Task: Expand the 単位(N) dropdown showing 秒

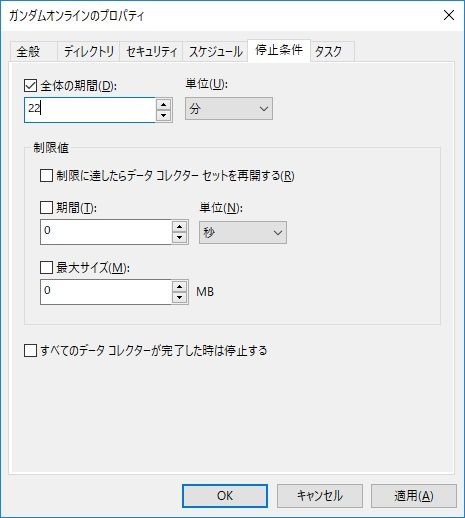Action: (x=243, y=232)
